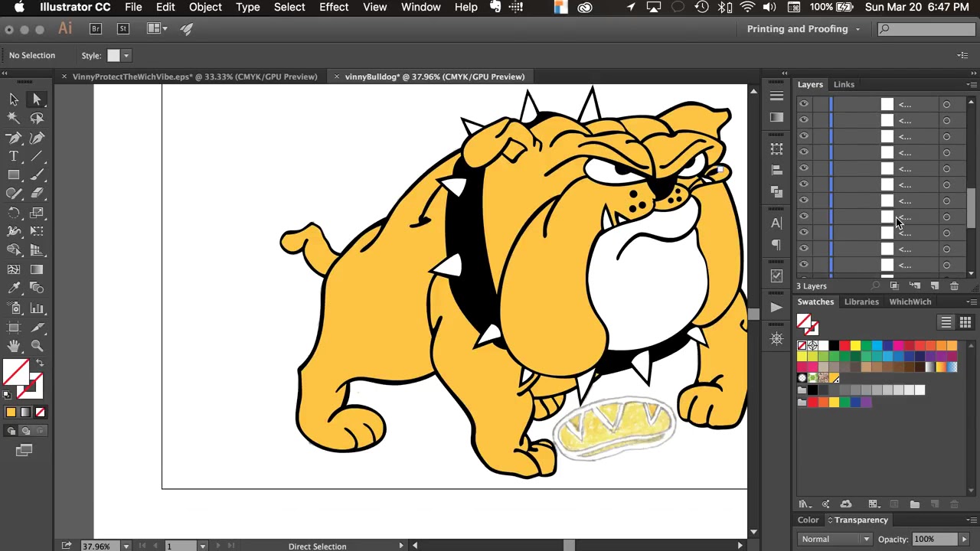Open the Window menu
The height and width of the screenshot is (551, 980).
[x=420, y=7]
